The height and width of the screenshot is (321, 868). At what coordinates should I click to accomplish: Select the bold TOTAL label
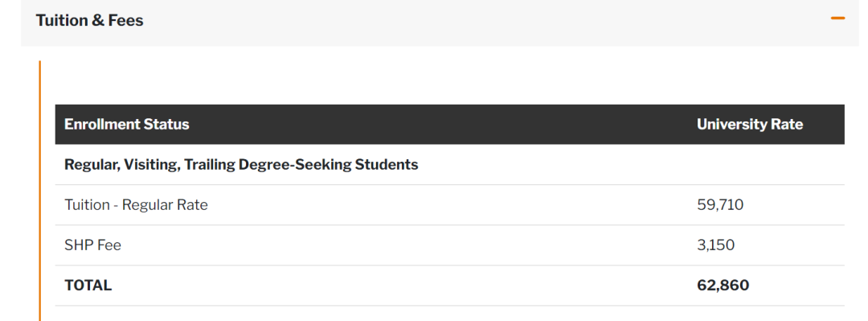[x=88, y=286]
